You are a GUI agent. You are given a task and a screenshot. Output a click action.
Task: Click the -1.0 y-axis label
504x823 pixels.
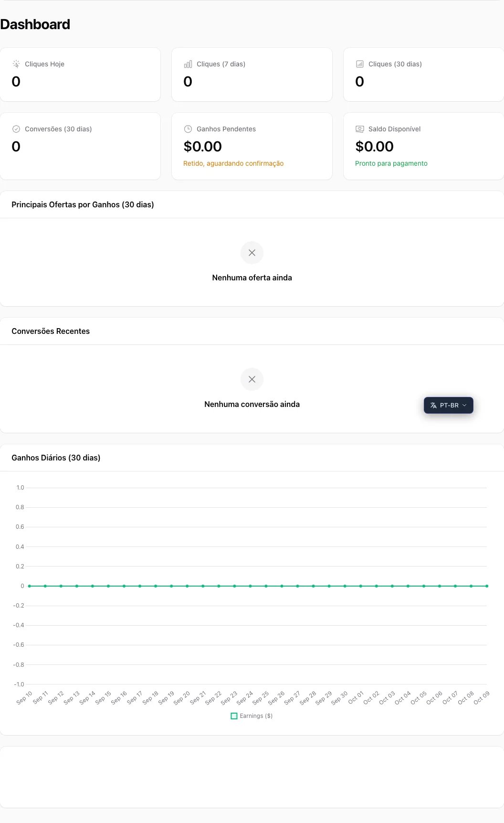[x=19, y=684]
